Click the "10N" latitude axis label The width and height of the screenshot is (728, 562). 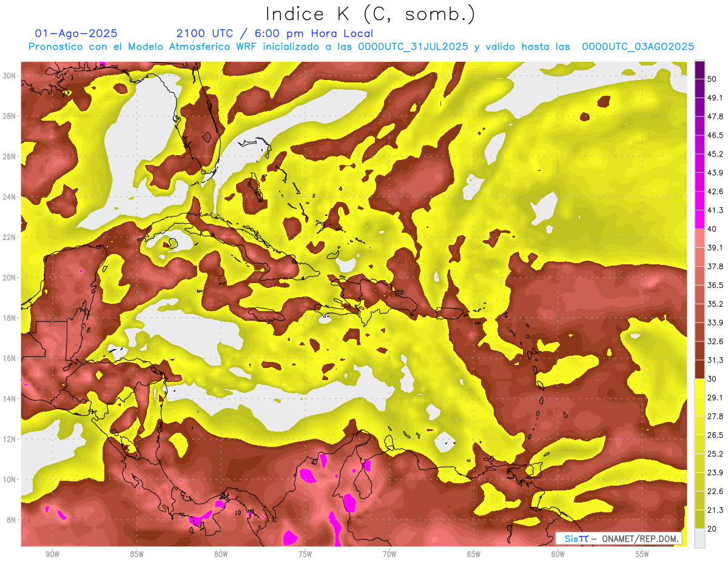point(10,480)
